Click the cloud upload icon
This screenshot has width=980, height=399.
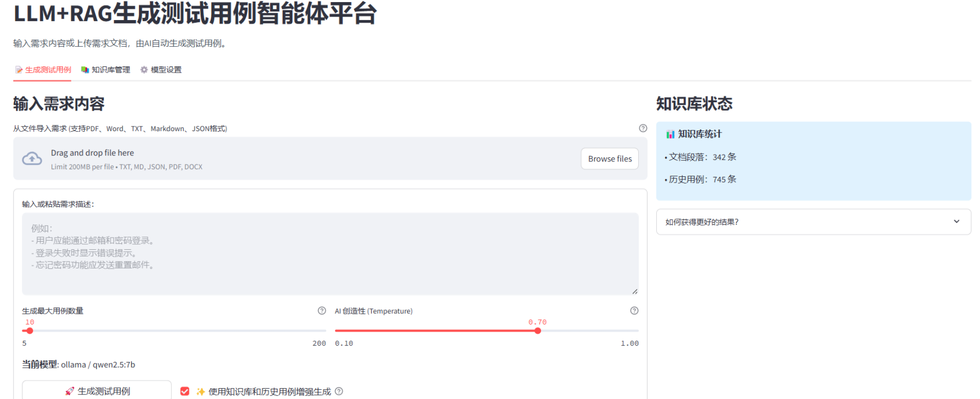(x=32, y=159)
